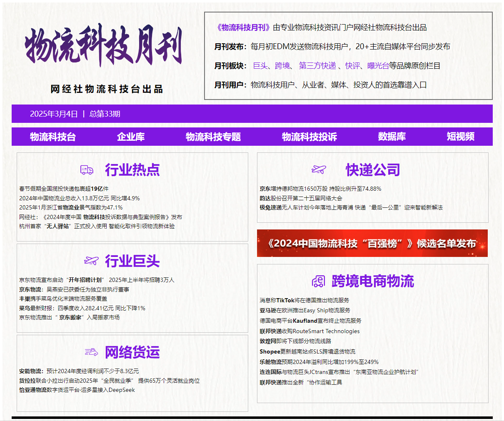This screenshot has height=421, width=504.
Task: Click the 物流科技月刊 calligraphy logo
Action: click(x=104, y=45)
